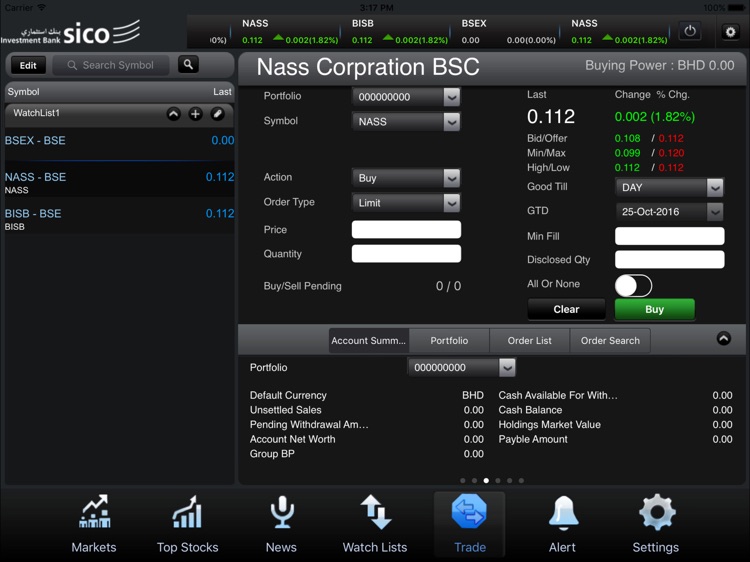The height and width of the screenshot is (562, 750).
Task: Open the Order Type dropdown showing Limit
Action: (x=406, y=203)
